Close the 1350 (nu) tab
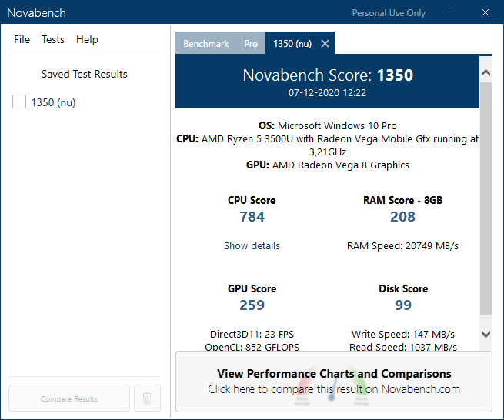Screen dimensions: 504x420 tap(325, 44)
